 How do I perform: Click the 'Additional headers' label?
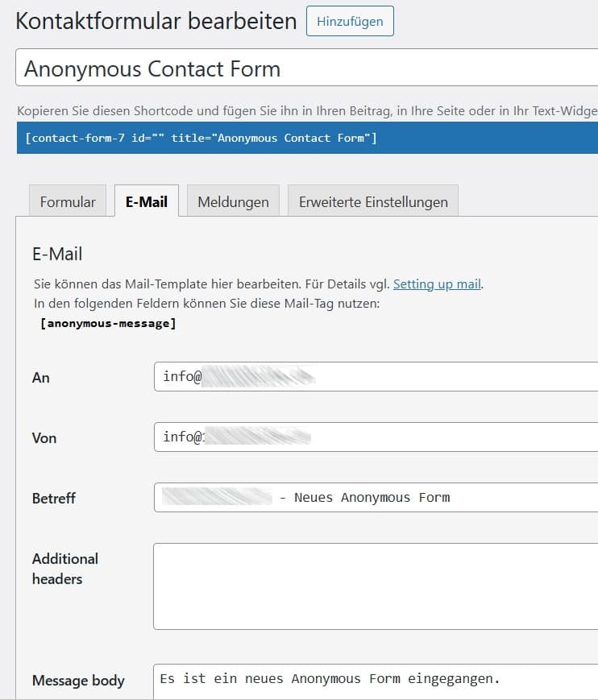click(65, 569)
